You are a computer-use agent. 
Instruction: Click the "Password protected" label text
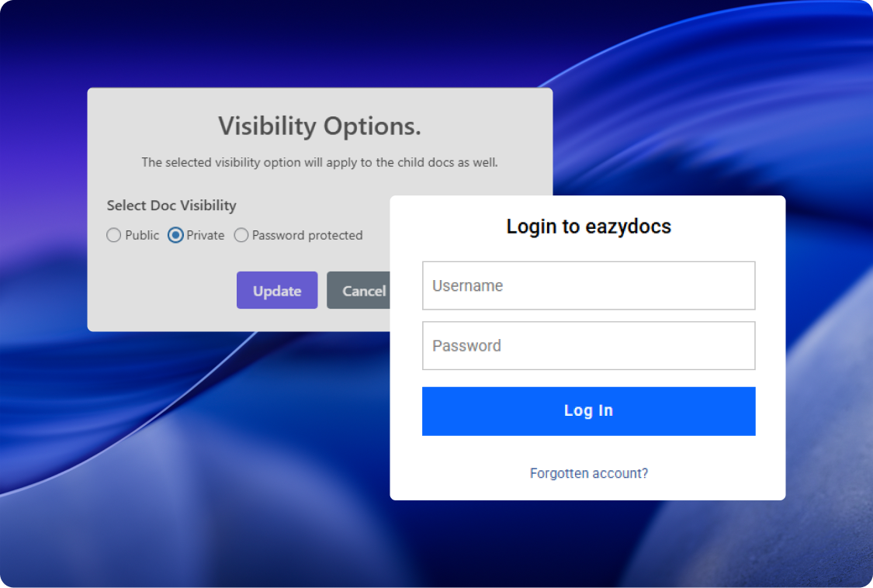[307, 235]
